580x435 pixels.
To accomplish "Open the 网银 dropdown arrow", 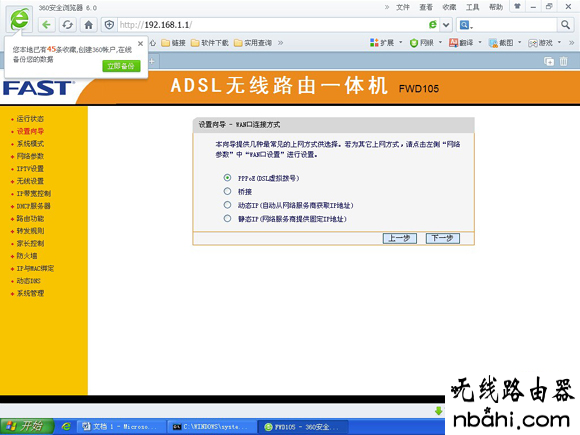I will click(x=440, y=43).
